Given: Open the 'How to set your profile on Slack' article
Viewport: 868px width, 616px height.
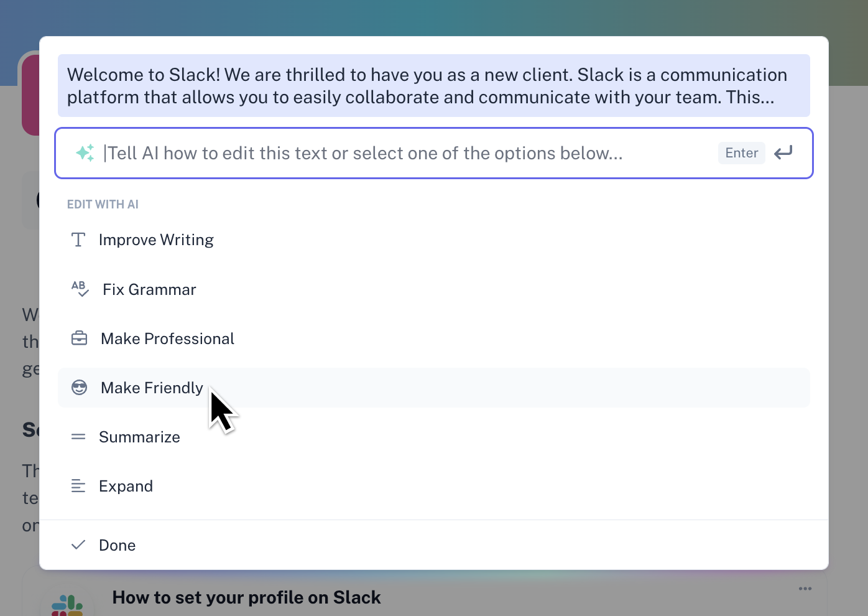Looking at the screenshot, I should pos(246,597).
